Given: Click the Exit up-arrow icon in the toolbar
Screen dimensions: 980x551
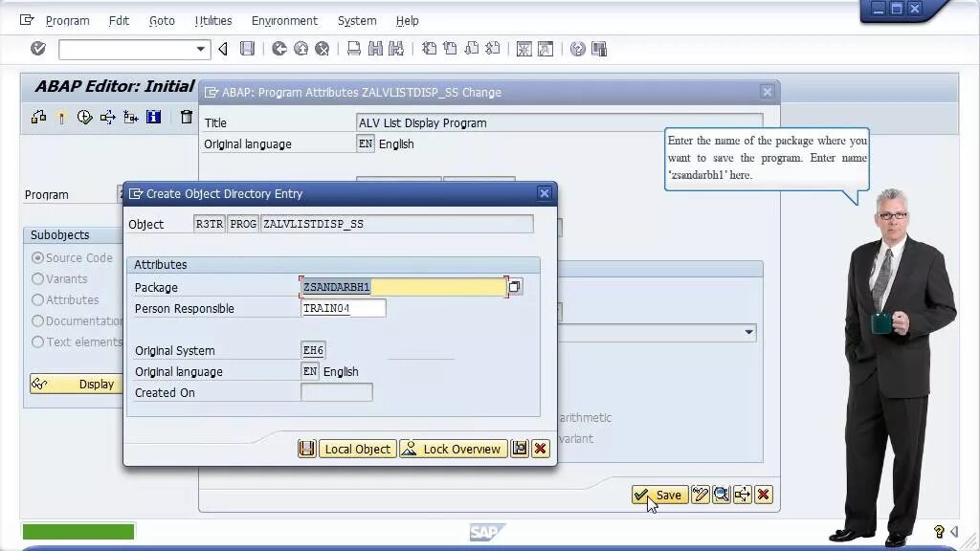Looking at the screenshot, I should [301, 49].
